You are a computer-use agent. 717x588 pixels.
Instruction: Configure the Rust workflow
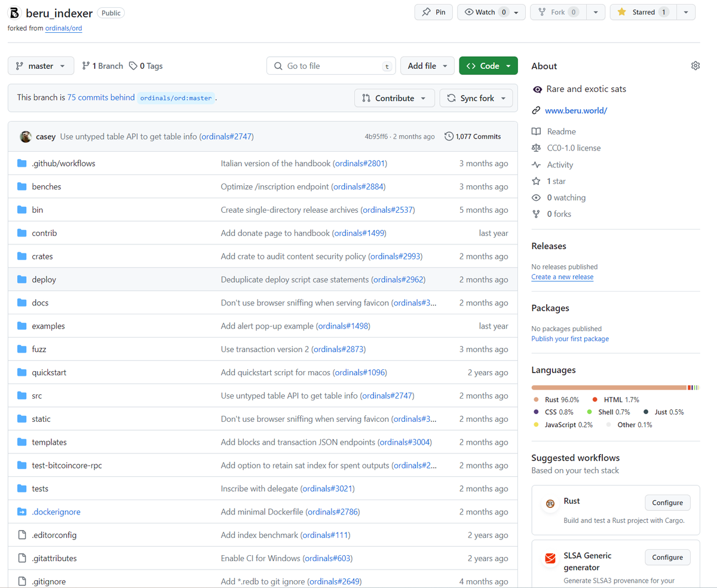[x=667, y=503]
